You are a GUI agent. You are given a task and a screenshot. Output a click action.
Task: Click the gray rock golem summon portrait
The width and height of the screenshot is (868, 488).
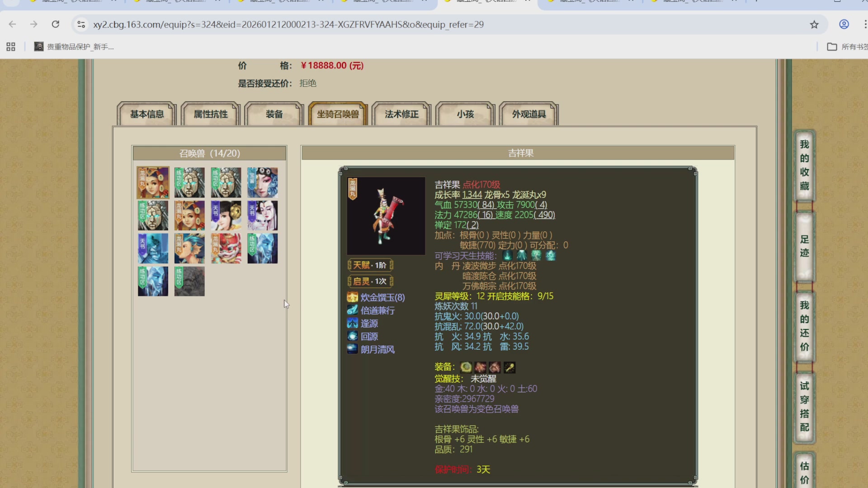189,282
